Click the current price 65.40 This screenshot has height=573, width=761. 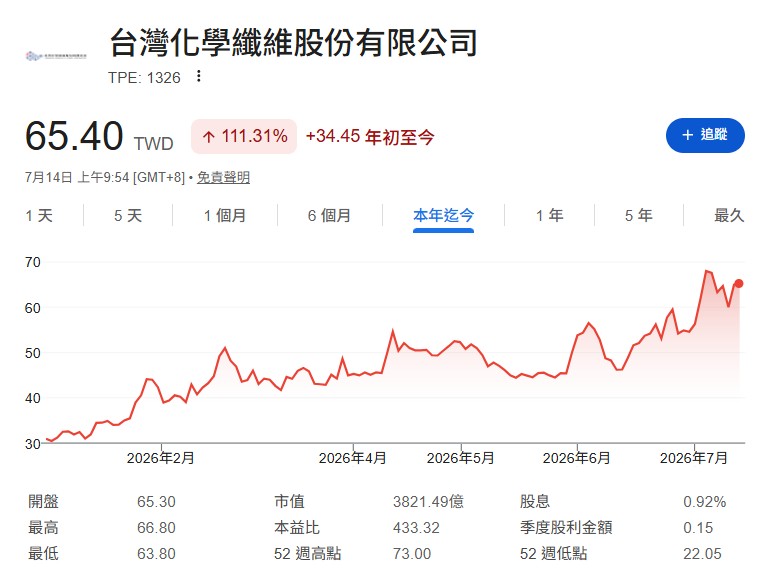click(74, 135)
